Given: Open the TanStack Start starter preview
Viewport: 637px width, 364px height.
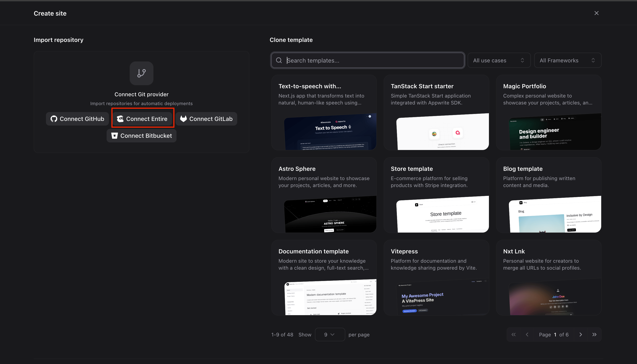Looking at the screenshot, I should pyautogui.click(x=443, y=132).
